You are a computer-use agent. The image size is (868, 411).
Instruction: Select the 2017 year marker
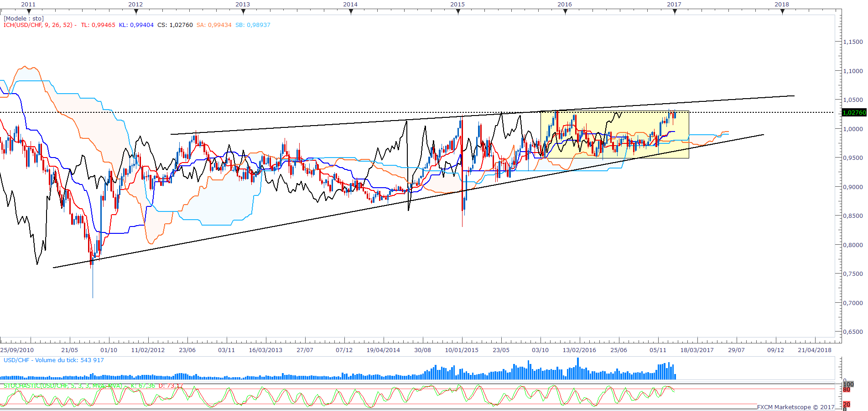(674, 4)
